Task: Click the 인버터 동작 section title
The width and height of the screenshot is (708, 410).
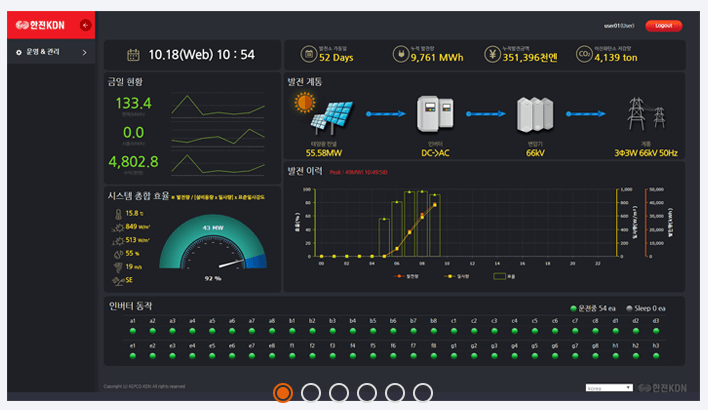Action: (130, 306)
